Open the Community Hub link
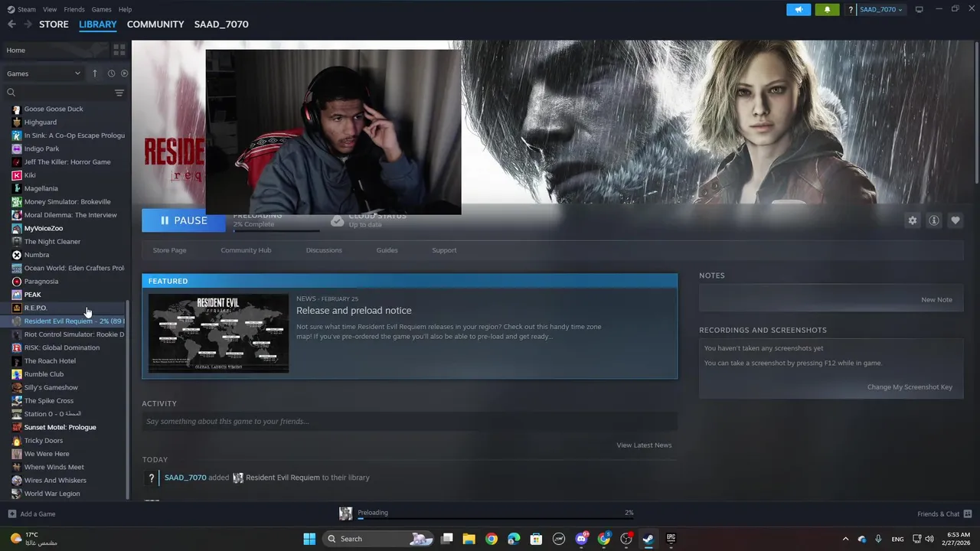 coord(246,250)
